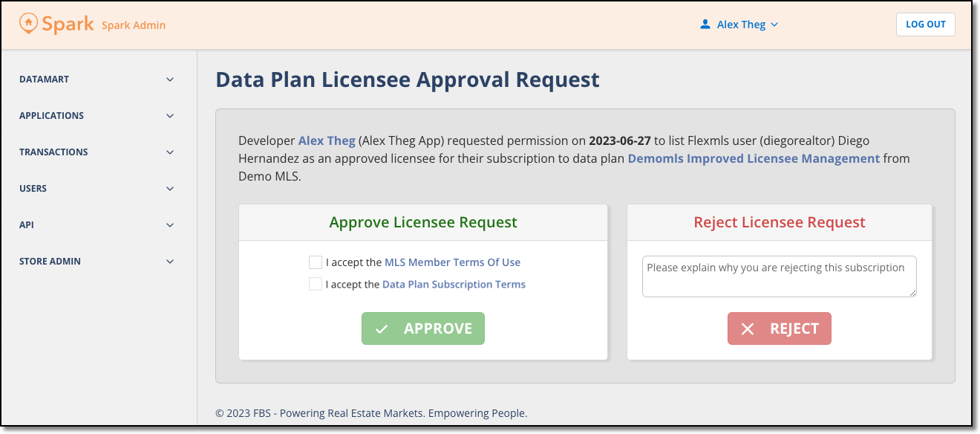
Task: Click the user profile icon beside Alex Theg
Action: click(x=705, y=25)
